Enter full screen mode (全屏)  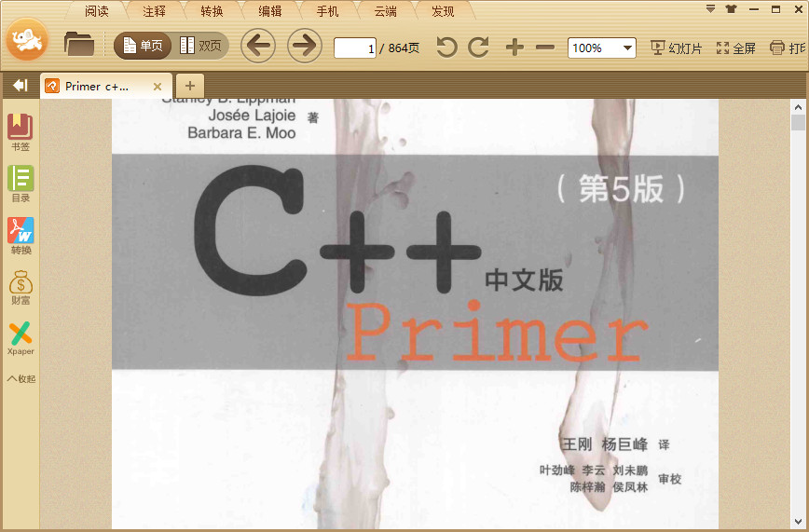pyautogui.click(x=735, y=48)
